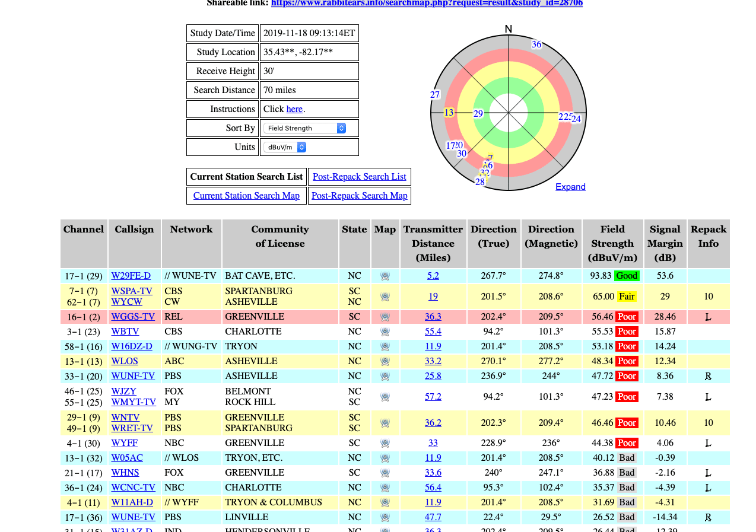The width and height of the screenshot is (756, 532).
Task: Click the 'Good' field strength badge
Action: [x=627, y=276]
